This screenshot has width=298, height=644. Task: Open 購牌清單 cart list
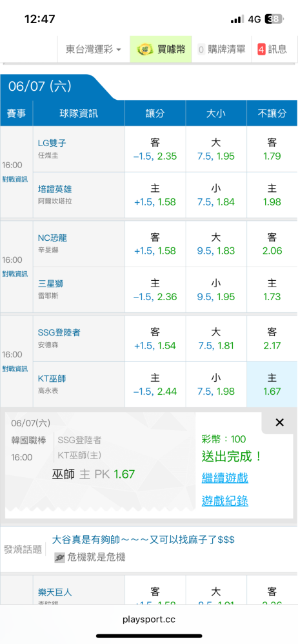(x=221, y=50)
